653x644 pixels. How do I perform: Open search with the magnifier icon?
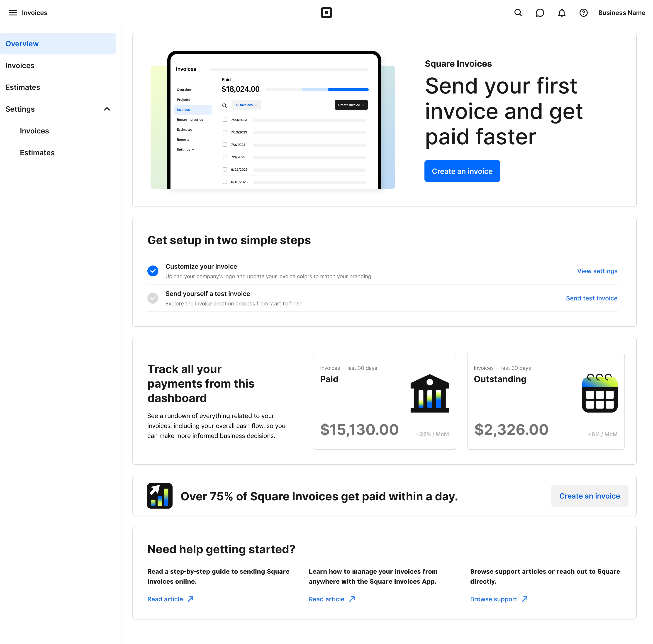coord(518,13)
